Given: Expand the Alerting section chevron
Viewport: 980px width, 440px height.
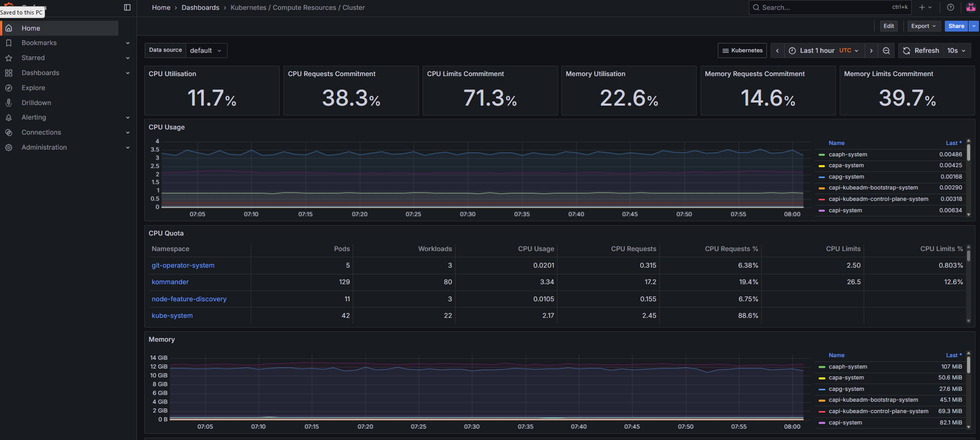Looking at the screenshot, I should (128, 118).
